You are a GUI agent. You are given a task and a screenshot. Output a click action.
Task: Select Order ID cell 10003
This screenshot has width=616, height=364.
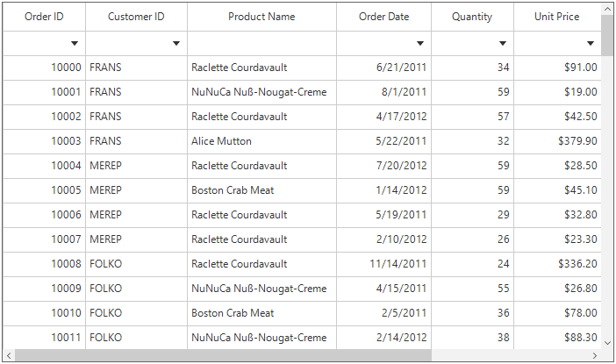click(44, 141)
